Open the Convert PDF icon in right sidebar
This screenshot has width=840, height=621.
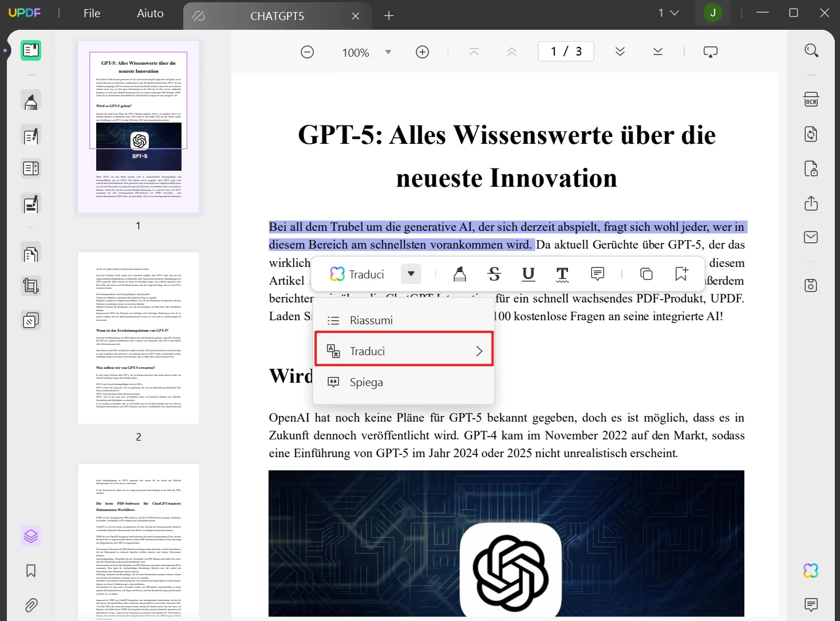point(811,134)
